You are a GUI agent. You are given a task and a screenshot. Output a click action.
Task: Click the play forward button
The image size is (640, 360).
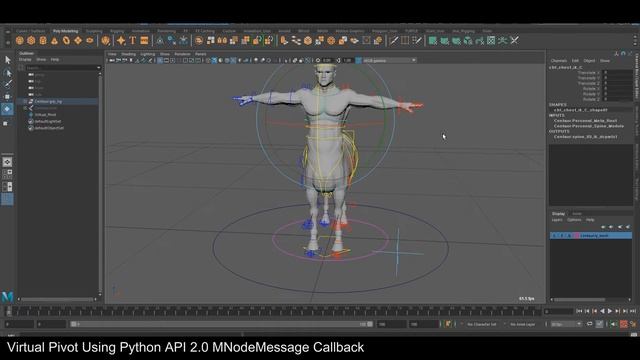pos(609,311)
